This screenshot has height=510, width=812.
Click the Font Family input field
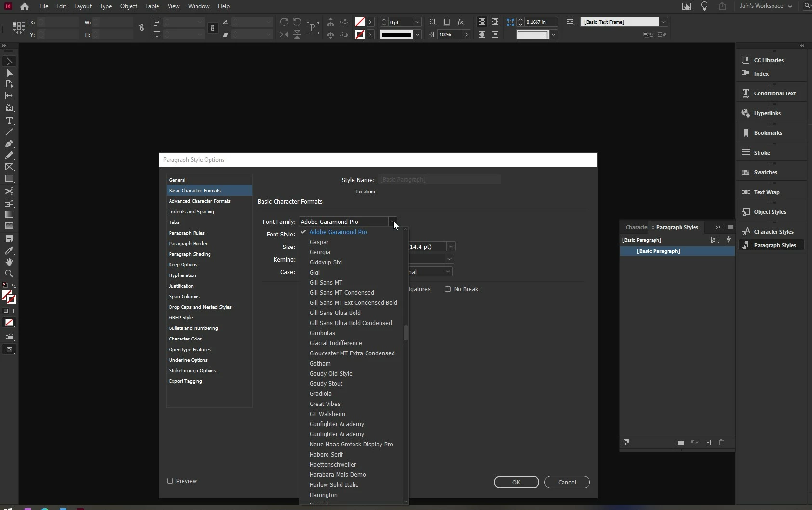[343, 222]
